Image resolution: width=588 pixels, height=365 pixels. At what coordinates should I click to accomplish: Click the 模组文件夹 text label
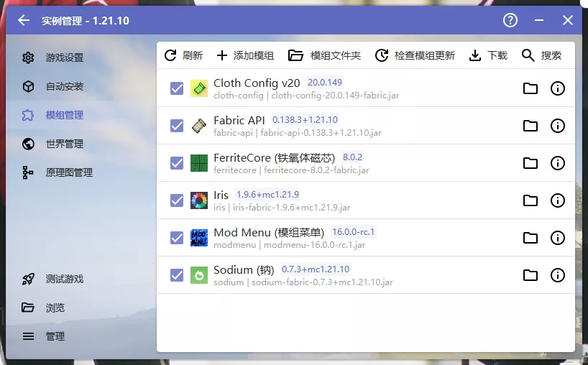(x=336, y=55)
